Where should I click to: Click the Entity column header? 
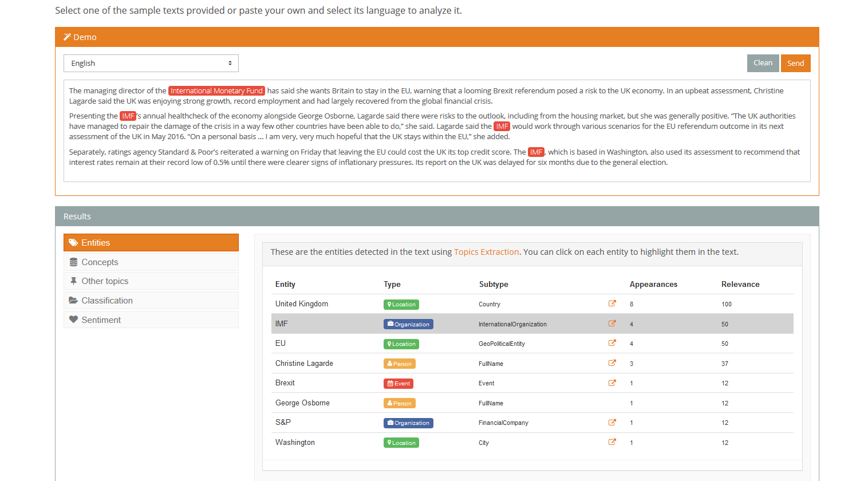[285, 285]
